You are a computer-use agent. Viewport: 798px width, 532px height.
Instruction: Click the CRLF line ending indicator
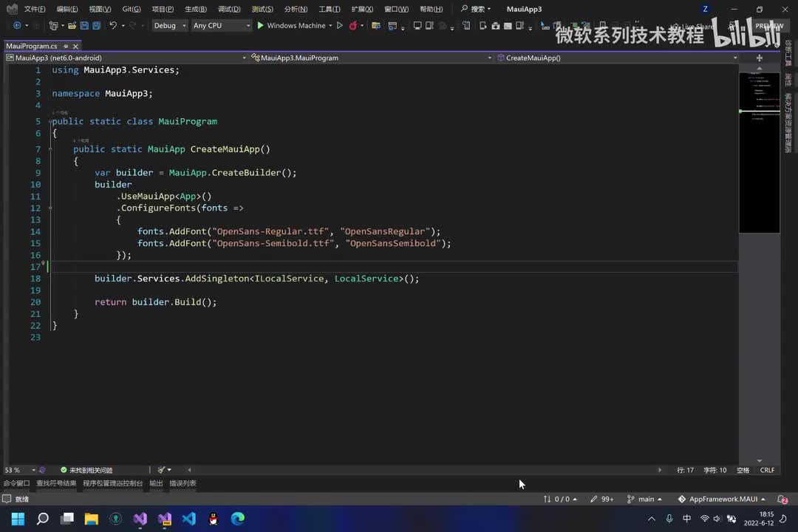click(767, 470)
